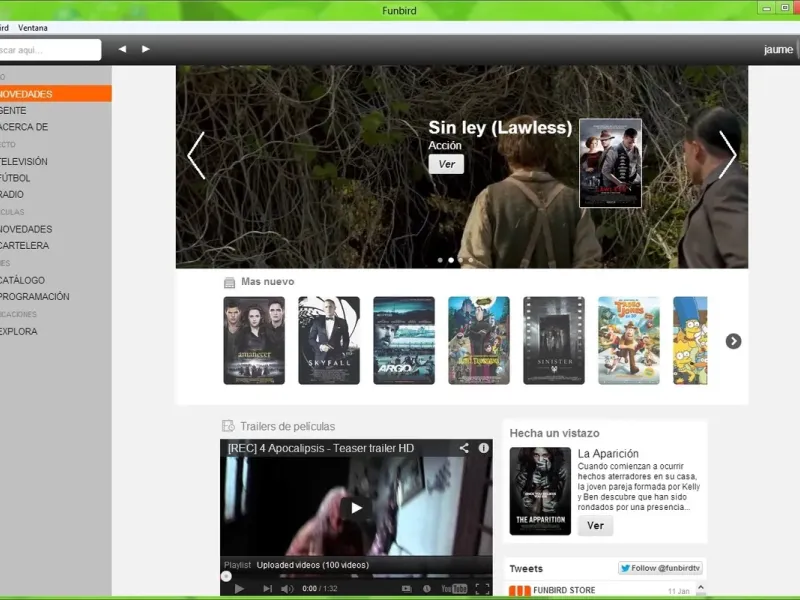The width and height of the screenshot is (800, 600).
Task: Advance Mas nuevo carousel with round arrow
Action: point(733,341)
